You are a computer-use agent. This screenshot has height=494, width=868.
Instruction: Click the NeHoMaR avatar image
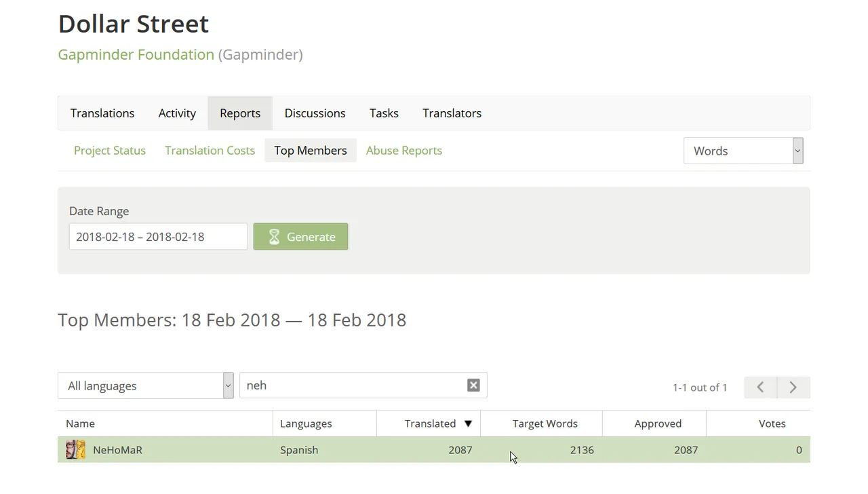tap(75, 449)
